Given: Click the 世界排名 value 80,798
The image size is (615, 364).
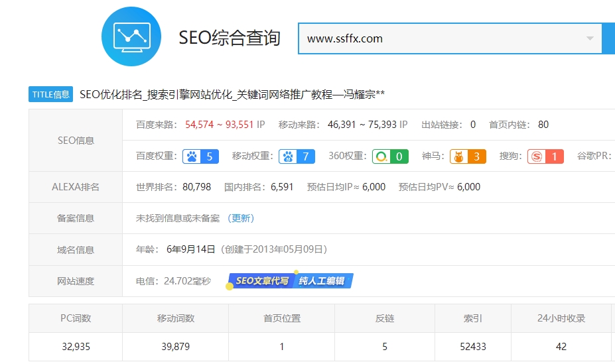Looking at the screenshot, I should (196, 187).
